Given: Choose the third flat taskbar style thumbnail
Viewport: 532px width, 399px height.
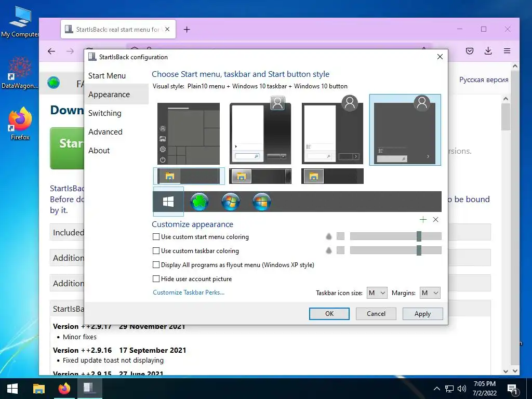Looking at the screenshot, I should coord(332,176).
